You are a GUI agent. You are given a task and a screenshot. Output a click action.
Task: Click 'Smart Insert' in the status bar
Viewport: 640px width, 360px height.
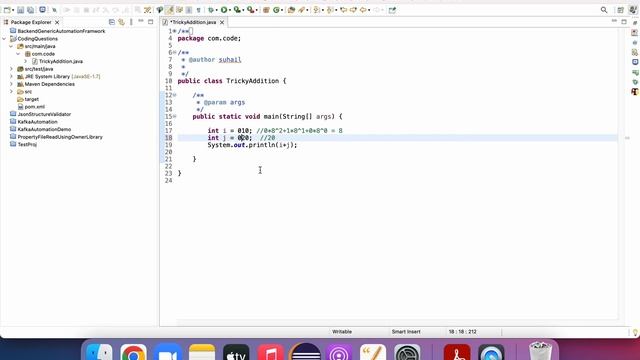pos(406,332)
